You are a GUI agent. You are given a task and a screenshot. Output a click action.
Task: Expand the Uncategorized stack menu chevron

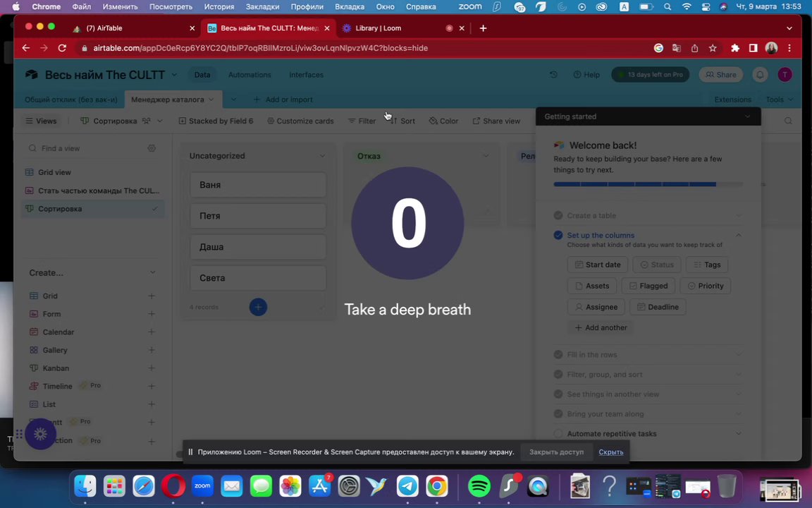click(322, 156)
